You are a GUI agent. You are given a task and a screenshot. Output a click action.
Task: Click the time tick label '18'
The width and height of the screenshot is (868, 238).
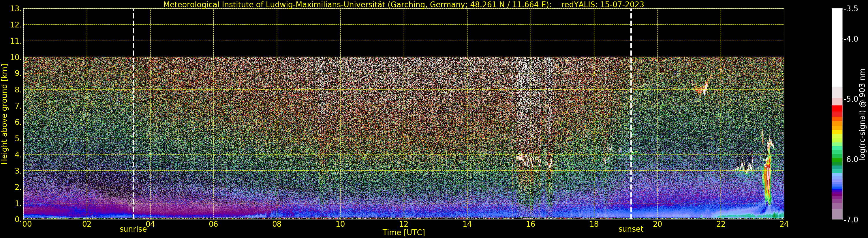pos(594,224)
